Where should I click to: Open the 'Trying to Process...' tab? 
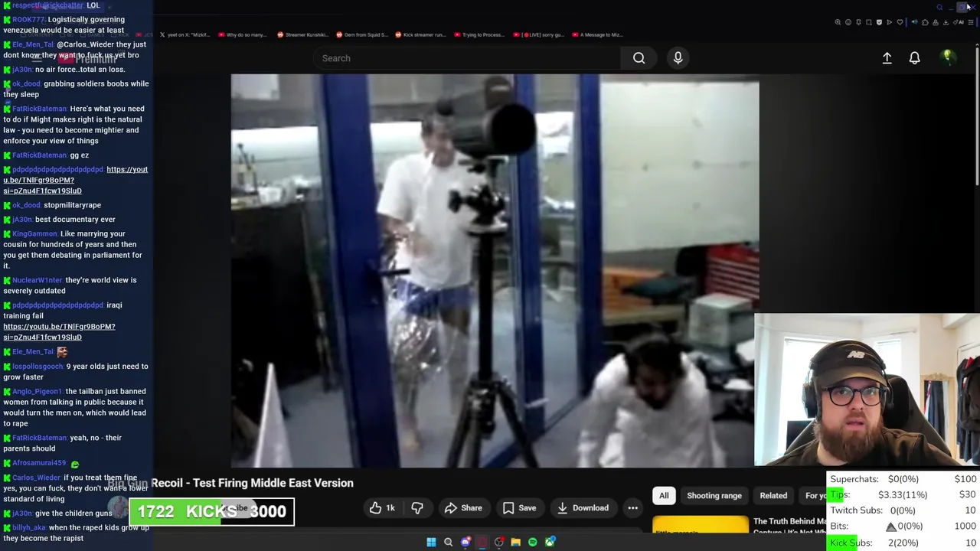click(x=479, y=34)
